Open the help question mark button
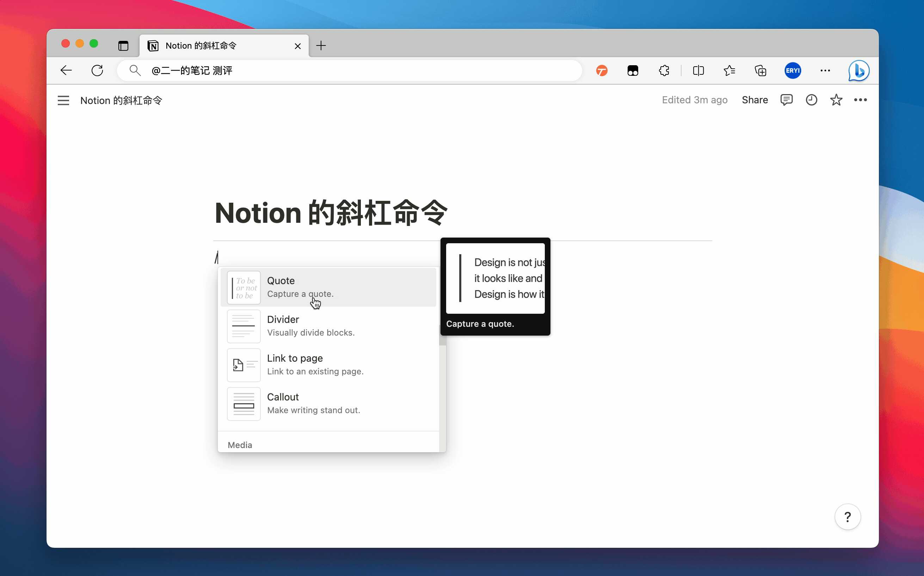This screenshot has height=576, width=924. 848,517
